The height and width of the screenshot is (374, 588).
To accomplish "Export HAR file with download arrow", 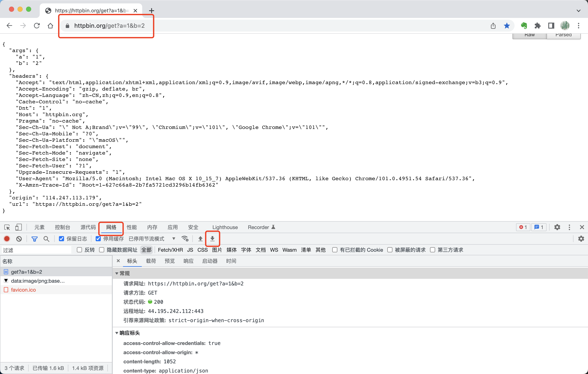I will pos(212,239).
